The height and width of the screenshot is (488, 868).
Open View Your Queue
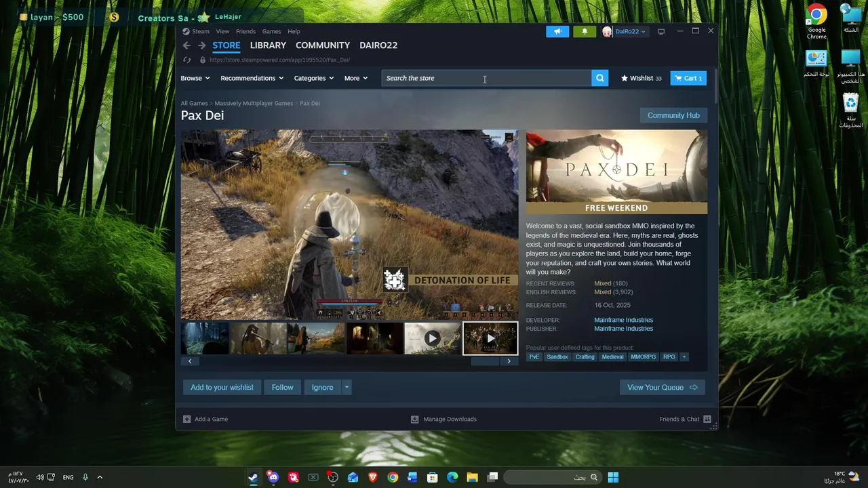662,387
